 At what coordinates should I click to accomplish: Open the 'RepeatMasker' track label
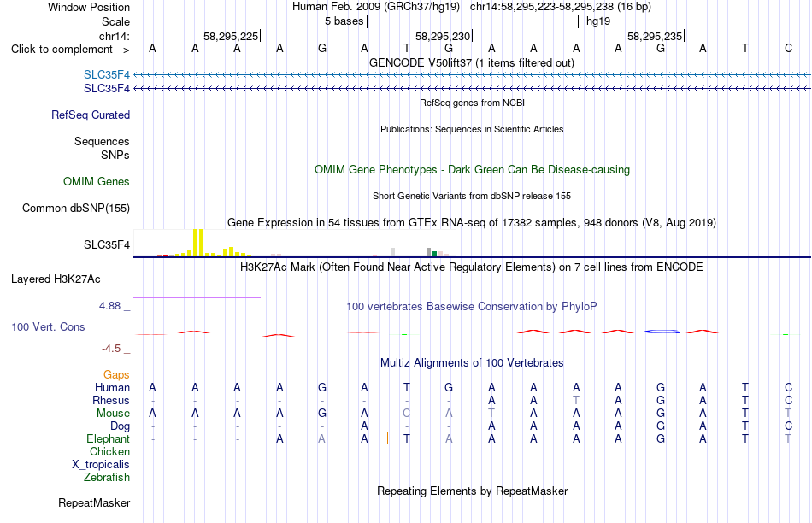94,502
